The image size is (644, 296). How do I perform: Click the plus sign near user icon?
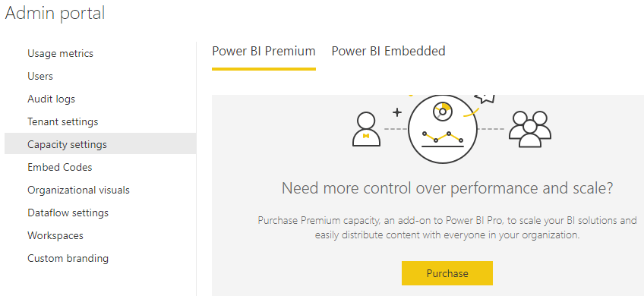pos(396,112)
